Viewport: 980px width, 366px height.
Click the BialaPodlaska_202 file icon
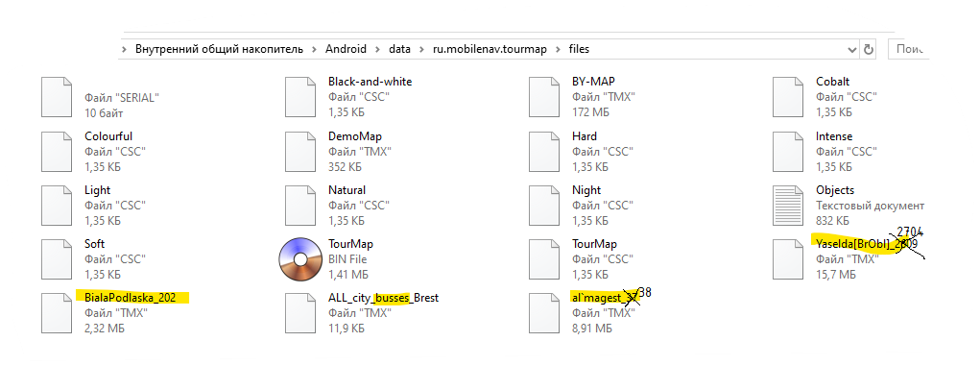pyautogui.click(x=57, y=313)
